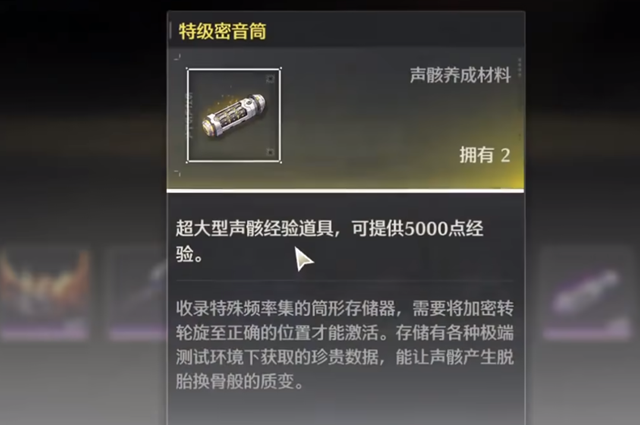Click the flavor text starting with 收录特殊频率
640x425 pixels.
coord(345,345)
